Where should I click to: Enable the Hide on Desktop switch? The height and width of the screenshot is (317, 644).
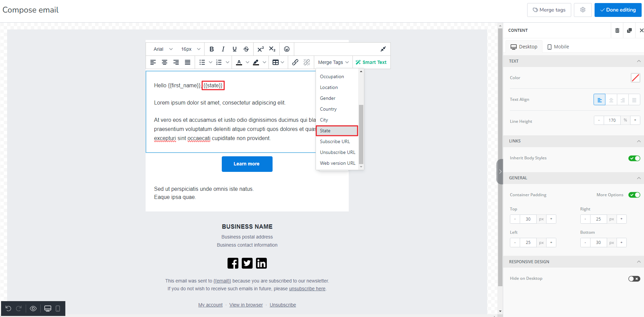[x=634, y=279]
